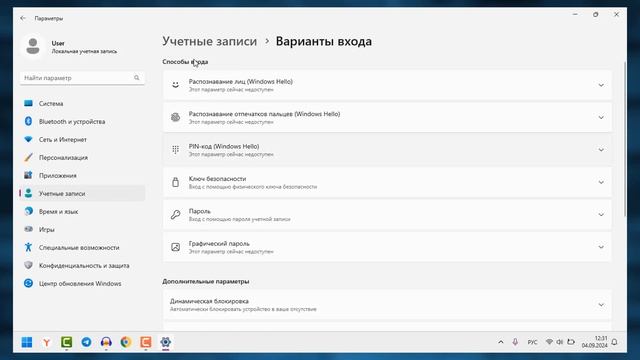Open the Windows Start menu
Image resolution: width=640 pixels, height=360 pixels.
point(27,342)
